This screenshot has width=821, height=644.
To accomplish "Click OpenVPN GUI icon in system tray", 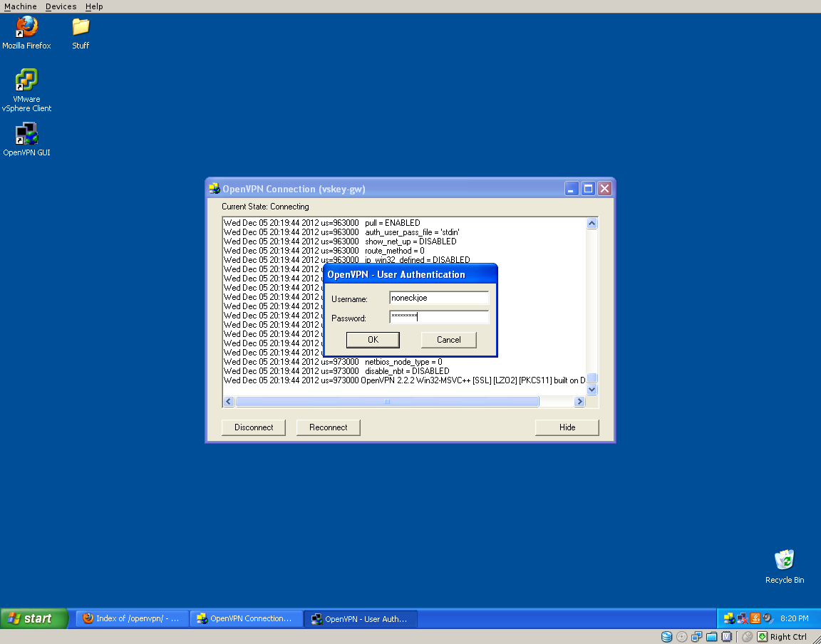I will click(x=729, y=618).
